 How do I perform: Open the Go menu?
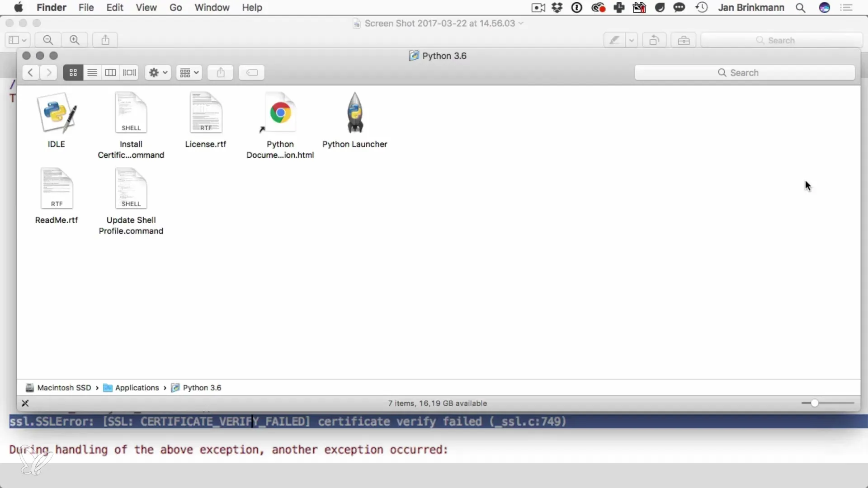click(x=175, y=7)
